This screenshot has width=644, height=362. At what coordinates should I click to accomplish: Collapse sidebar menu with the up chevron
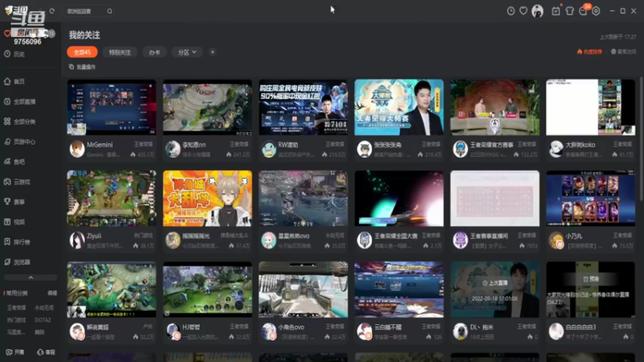click(x=31, y=278)
